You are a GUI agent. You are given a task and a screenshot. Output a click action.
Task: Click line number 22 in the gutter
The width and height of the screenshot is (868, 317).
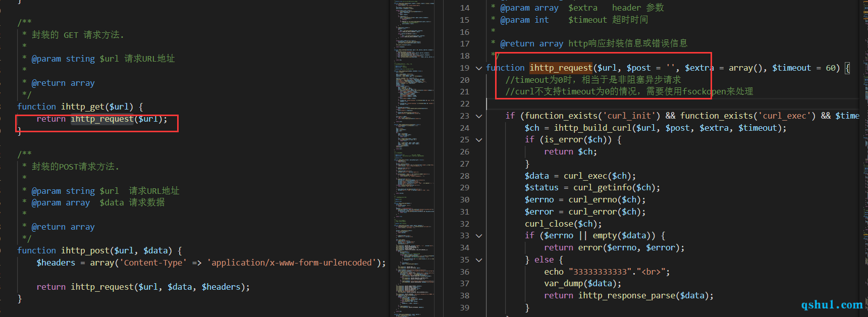pos(465,104)
